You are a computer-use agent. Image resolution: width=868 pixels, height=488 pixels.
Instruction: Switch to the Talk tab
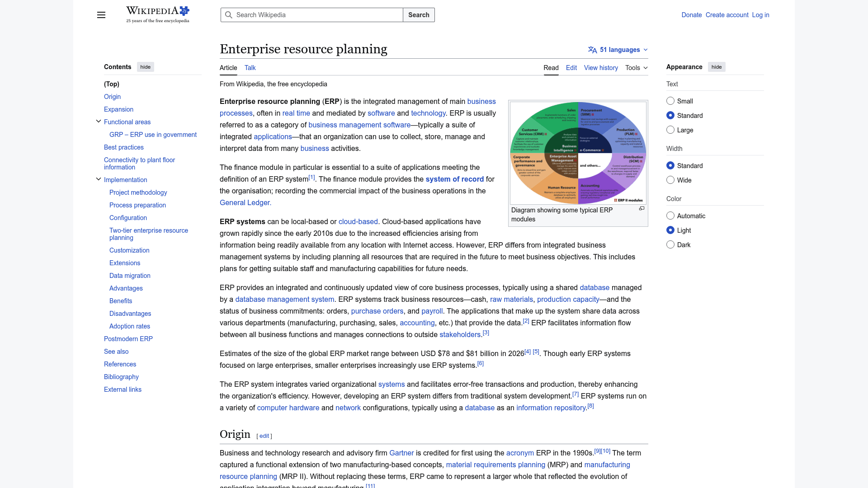point(250,68)
